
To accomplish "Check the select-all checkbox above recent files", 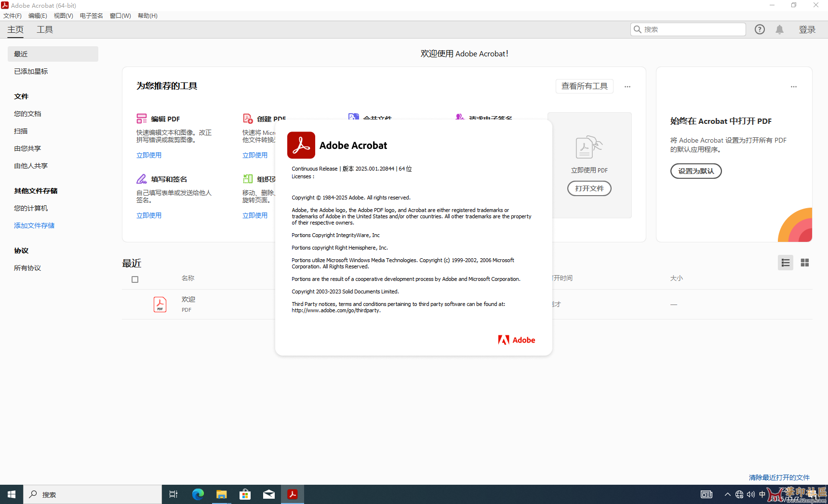I will click(135, 279).
